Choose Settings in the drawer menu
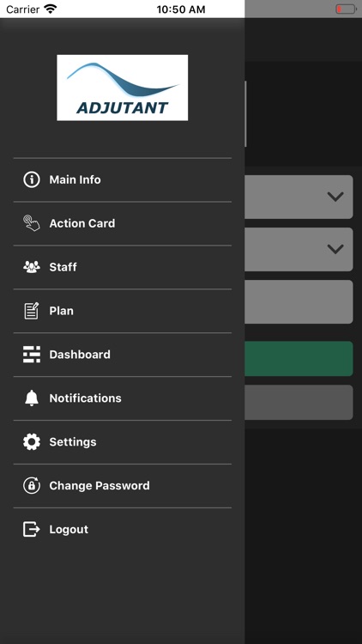Image resolution: width=362 pixels, height=644 pixels. [x=123, y=442]
